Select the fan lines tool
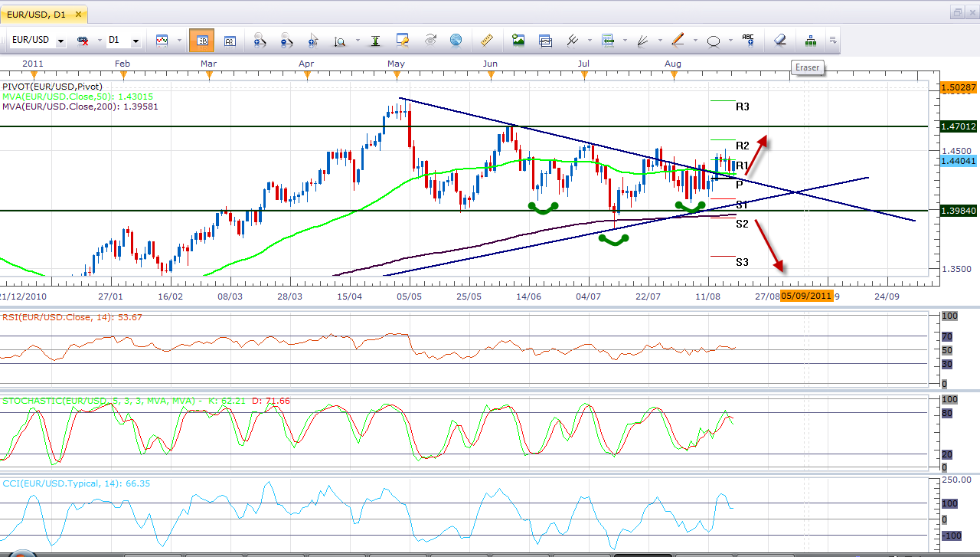Image resolution: width=980 pixels, height=557 pixels. 643,40
